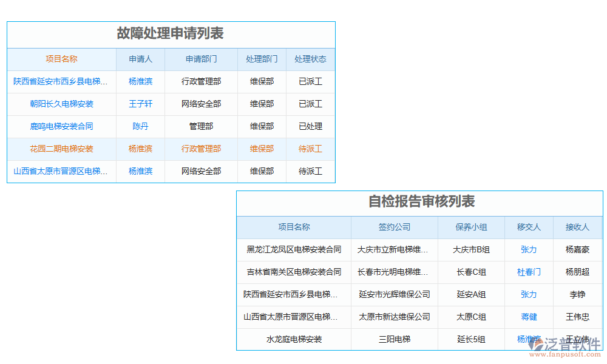
Task: Click 杨淮滨 in the first fault row
Action: point(140,81)
